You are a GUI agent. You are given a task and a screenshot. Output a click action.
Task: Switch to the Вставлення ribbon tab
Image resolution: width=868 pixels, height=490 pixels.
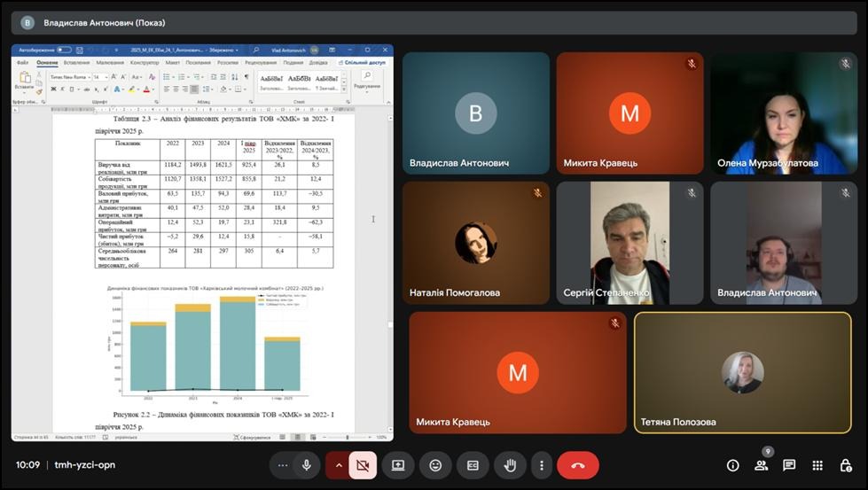tap(76, 63)
